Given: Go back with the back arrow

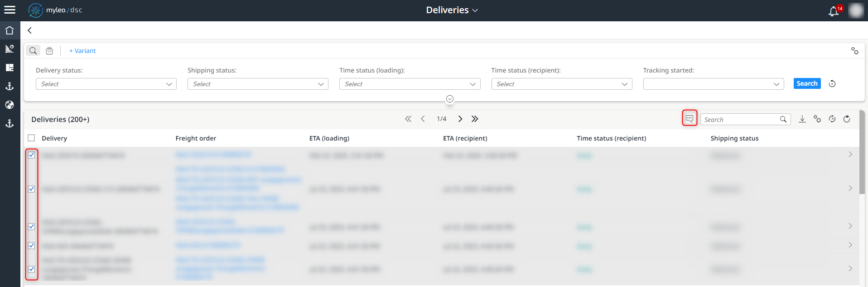Looking at the screenshot, I should tap(29, 30).
